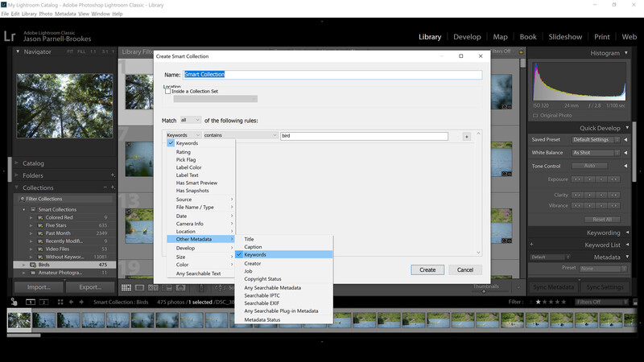Click the filmstrip grid shortcut icon
Viewport: 644px width, 362px height.
click(60, 302)
